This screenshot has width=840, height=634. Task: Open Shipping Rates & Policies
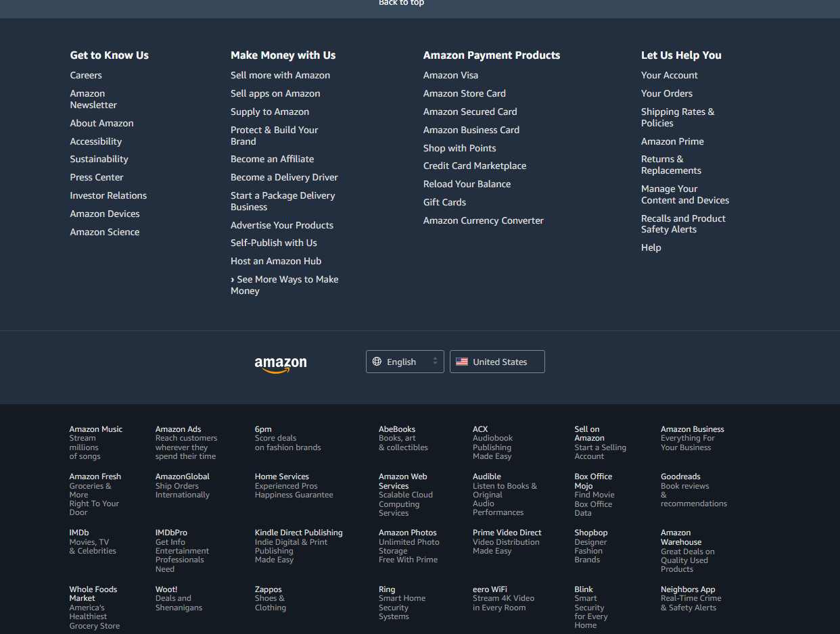[x=678, y=118]
